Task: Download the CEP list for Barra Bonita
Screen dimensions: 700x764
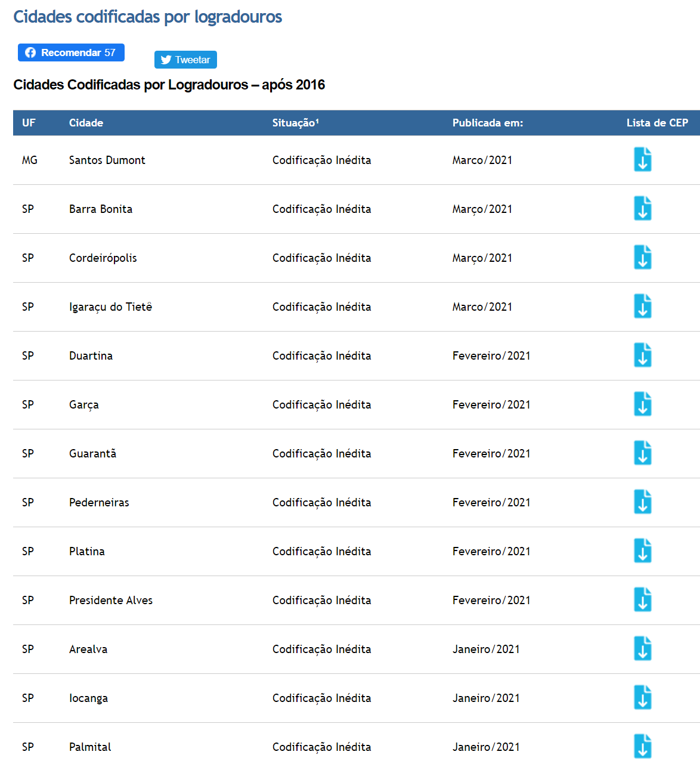Action: (642, 209)
